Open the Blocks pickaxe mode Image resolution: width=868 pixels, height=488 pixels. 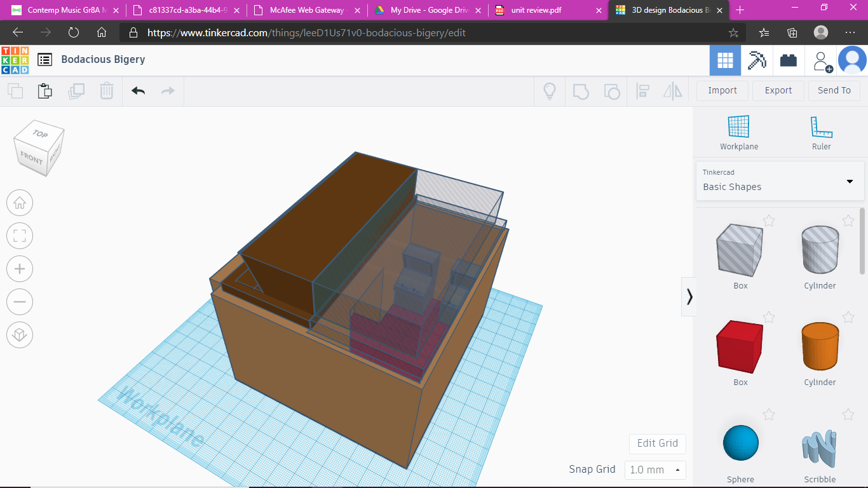(757, 60)
